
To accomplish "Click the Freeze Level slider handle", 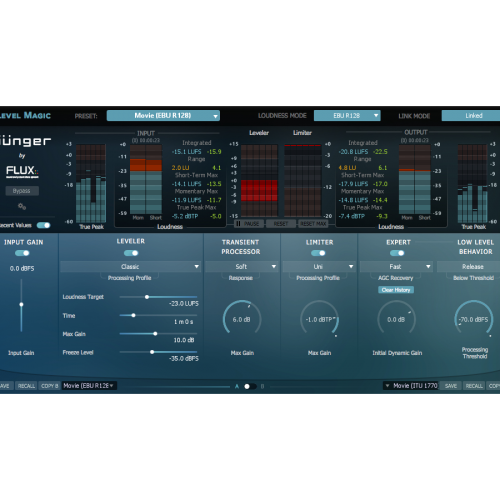I will click(152, 352).
